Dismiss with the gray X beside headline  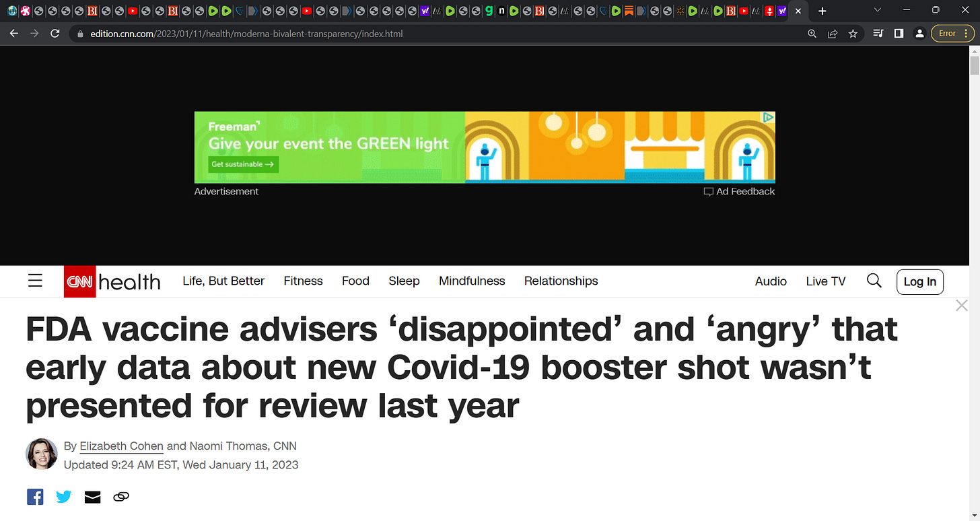tap(962, 306)
